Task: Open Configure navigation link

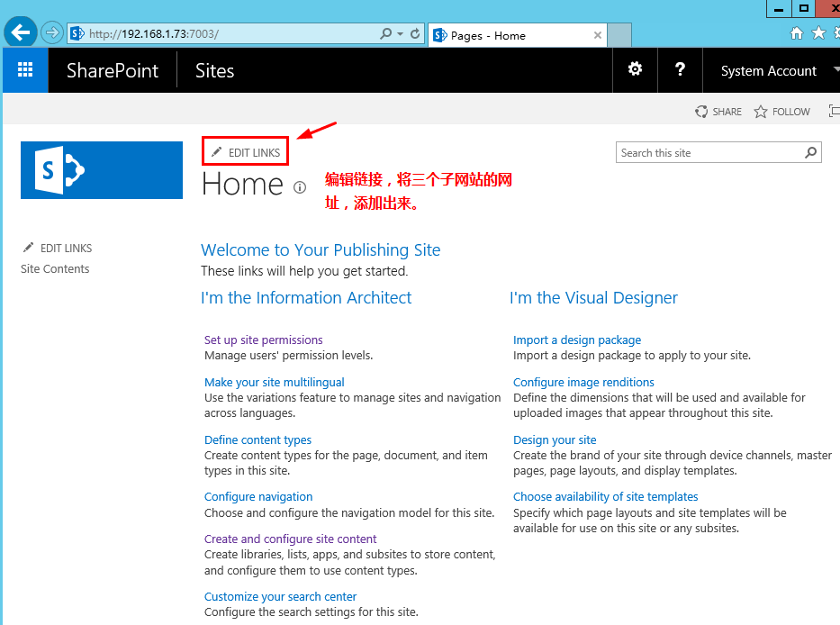Action: tap(258, 497)
